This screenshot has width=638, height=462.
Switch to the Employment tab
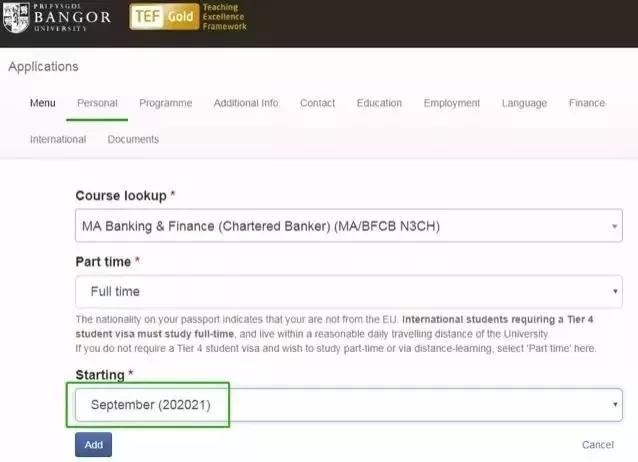(451, 103)
